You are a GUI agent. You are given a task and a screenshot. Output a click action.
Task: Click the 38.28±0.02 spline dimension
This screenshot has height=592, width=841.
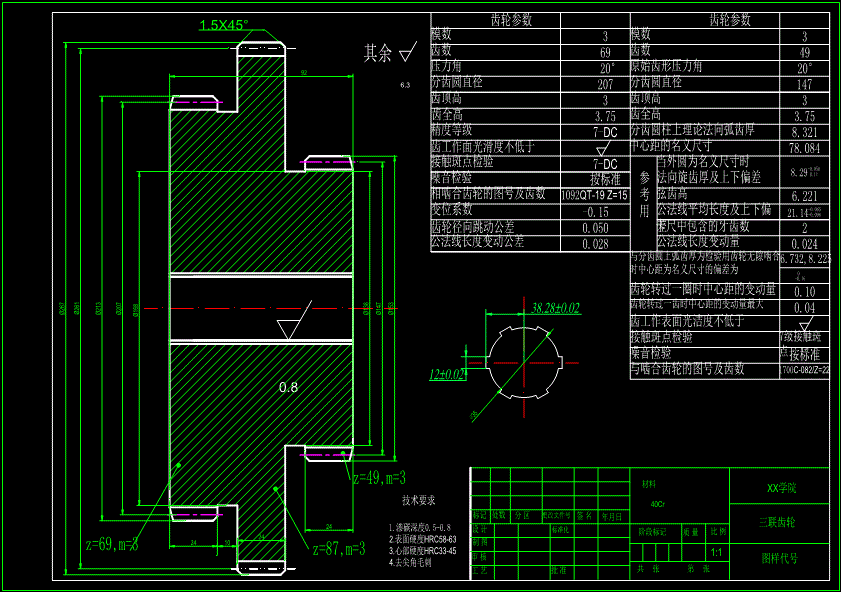tap(555, 308)
